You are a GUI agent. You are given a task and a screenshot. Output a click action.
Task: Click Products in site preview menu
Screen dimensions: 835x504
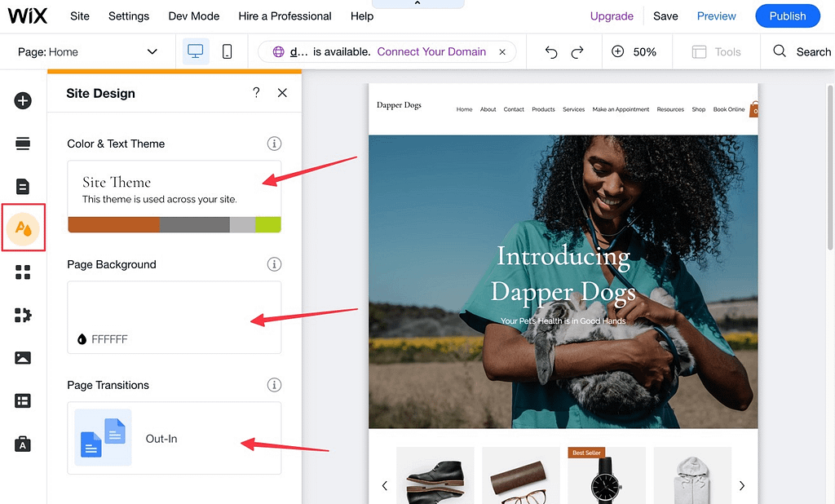point(543,109)
